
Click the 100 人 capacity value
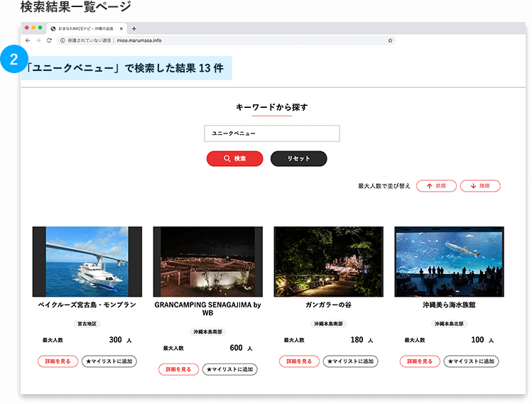482,340
